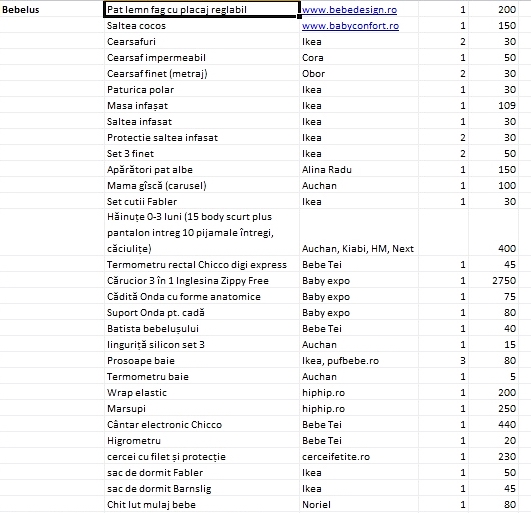The height and width of the screenshot is (513, 531).
Task: Click 'Cărucior 3 în 1 Inglesina Zippy Free'
Action: point(202,281)
